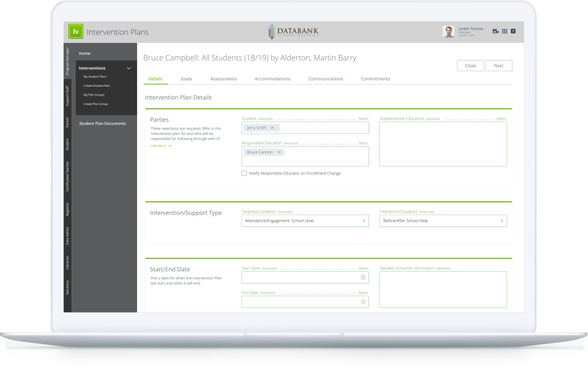588x371 pixels.
Task: Switch to the Goals tab
Action: pos(186,78)
